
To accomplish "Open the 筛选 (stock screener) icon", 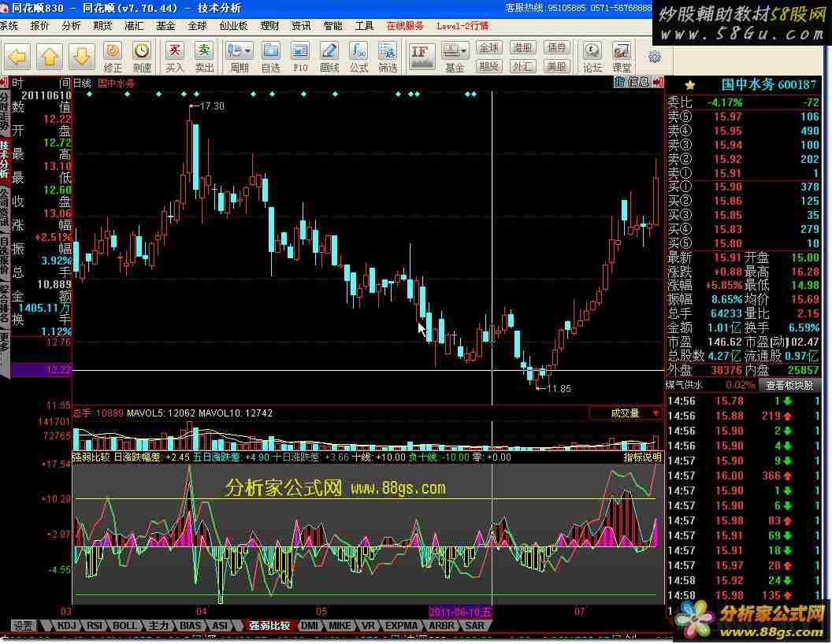I will click(x=388, y=57).
